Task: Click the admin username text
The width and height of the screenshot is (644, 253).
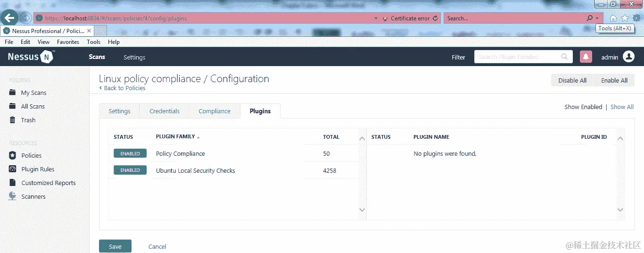Action: coord(610,57)
